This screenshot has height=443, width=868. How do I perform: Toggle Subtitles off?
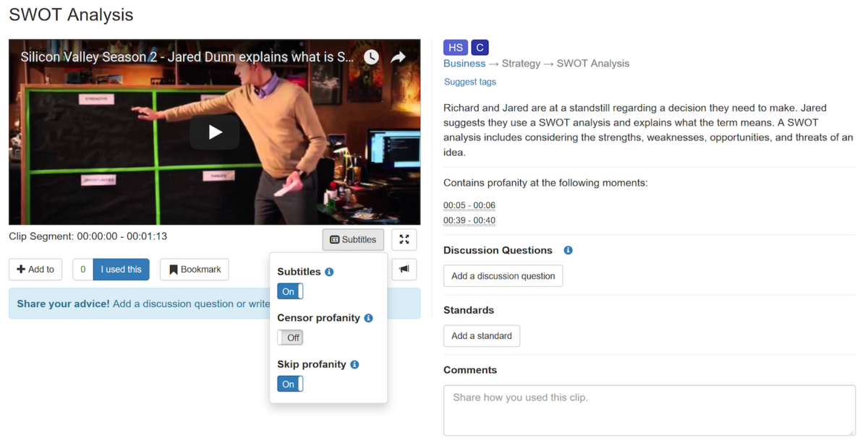[x=289, y=291]
